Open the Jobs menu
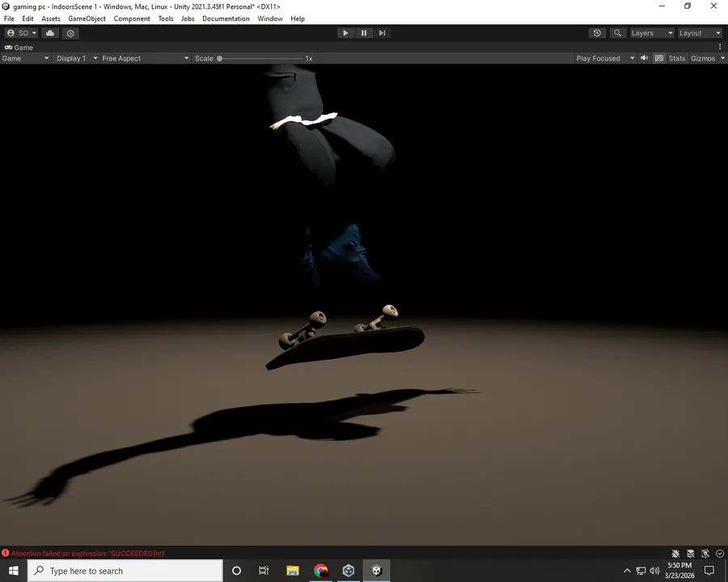The image size is (728, 582). (188, 19)
